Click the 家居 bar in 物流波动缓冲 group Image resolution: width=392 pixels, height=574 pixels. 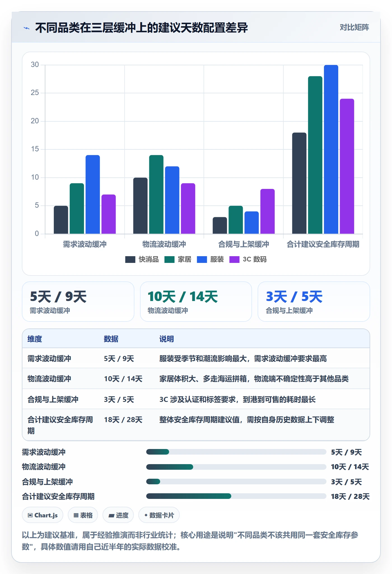point(156,194)
